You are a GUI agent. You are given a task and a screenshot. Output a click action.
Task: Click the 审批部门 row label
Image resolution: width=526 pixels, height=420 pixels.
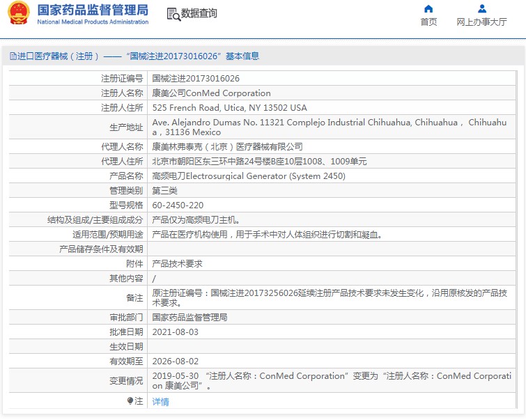point(126,318)
